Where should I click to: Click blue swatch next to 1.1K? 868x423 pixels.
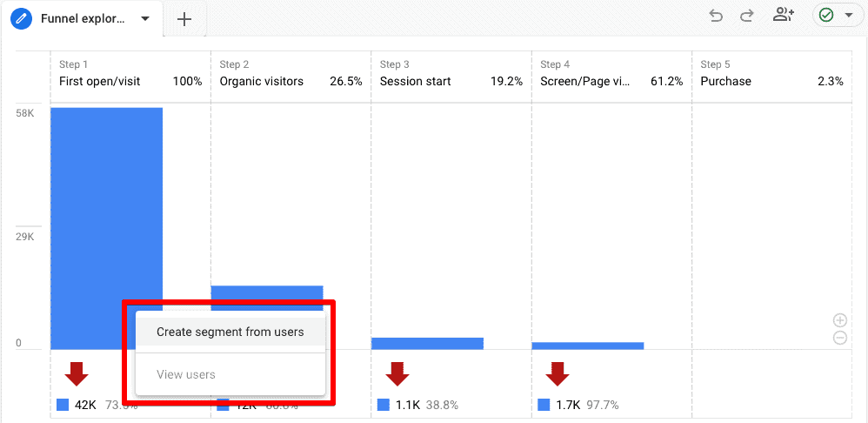point(384,405)
